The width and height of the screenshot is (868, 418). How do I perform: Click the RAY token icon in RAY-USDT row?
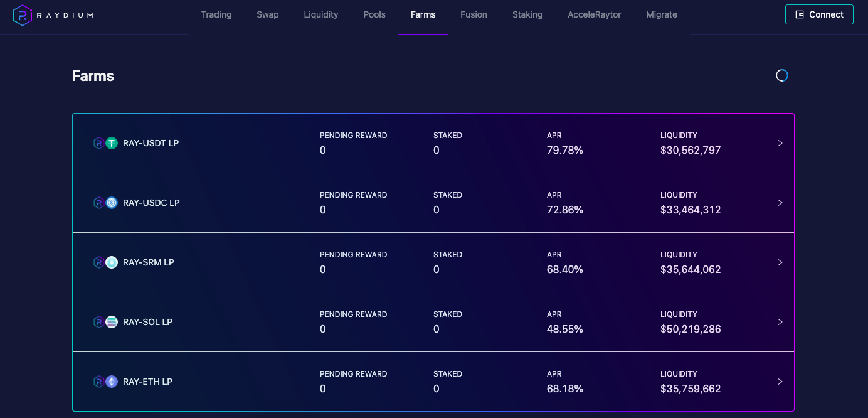tap(98, 143)
